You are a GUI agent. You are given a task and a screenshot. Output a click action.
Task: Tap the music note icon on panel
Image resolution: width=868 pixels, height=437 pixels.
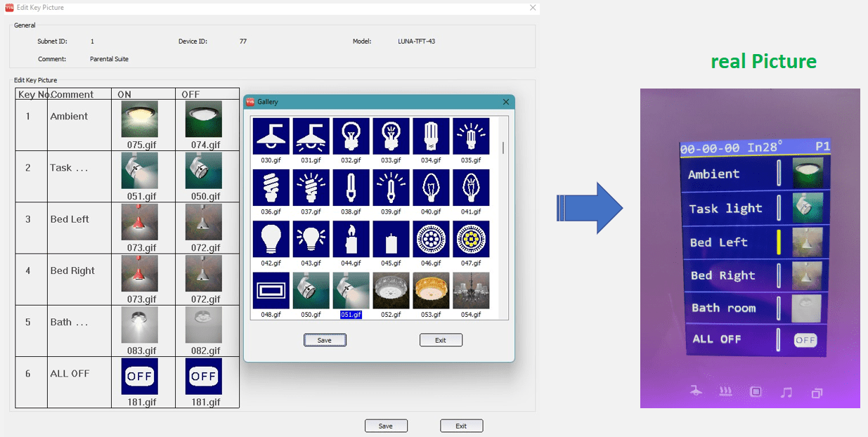tap(786, 393)
